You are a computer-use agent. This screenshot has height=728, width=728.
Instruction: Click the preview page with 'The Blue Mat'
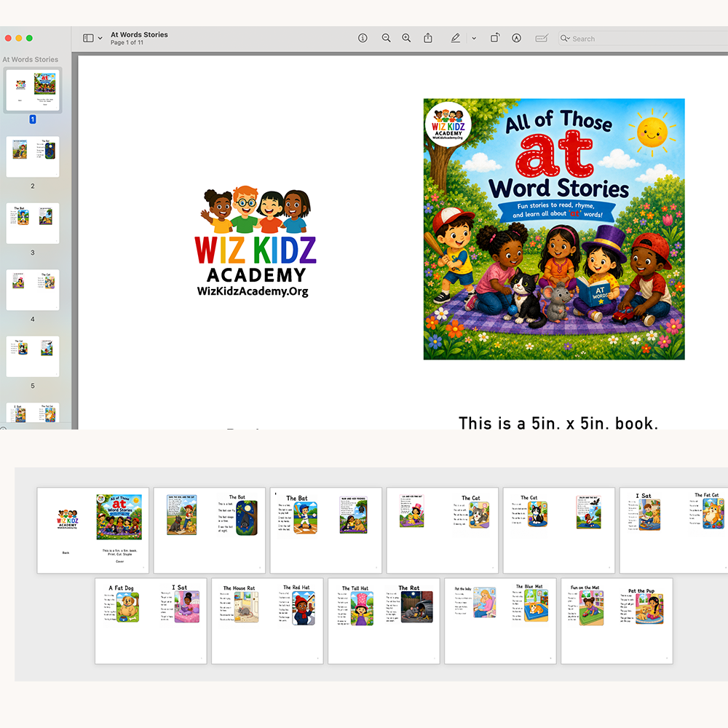(x=501, y=621)
